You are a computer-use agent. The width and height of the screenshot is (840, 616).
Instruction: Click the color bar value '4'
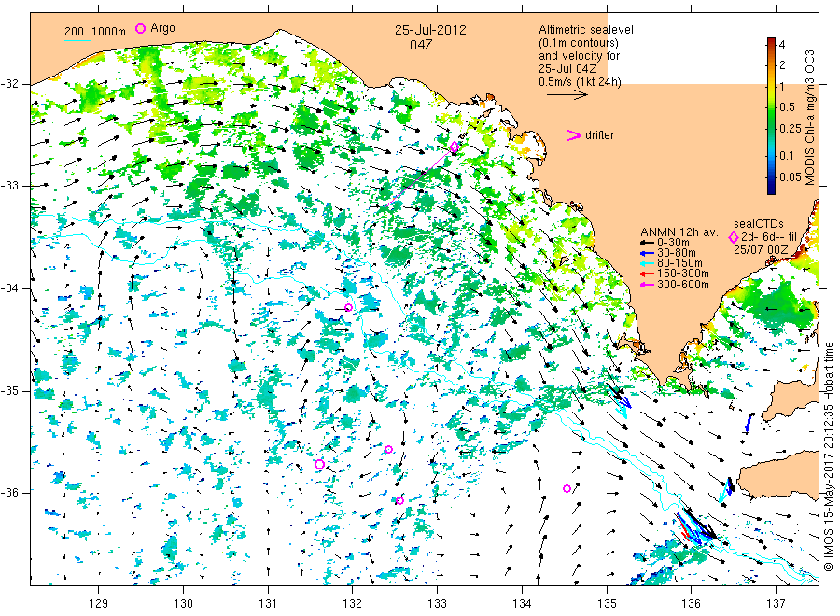coord(782,45)
